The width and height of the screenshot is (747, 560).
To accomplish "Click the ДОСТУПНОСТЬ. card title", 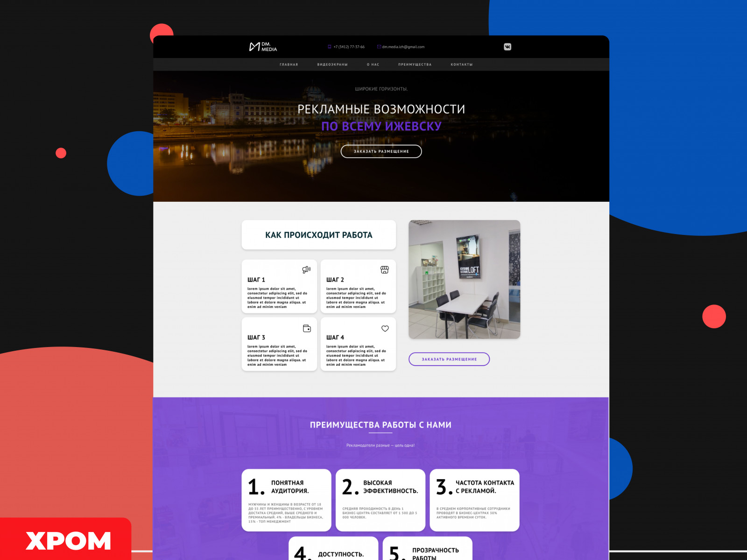I will click(x=341, y=554).
